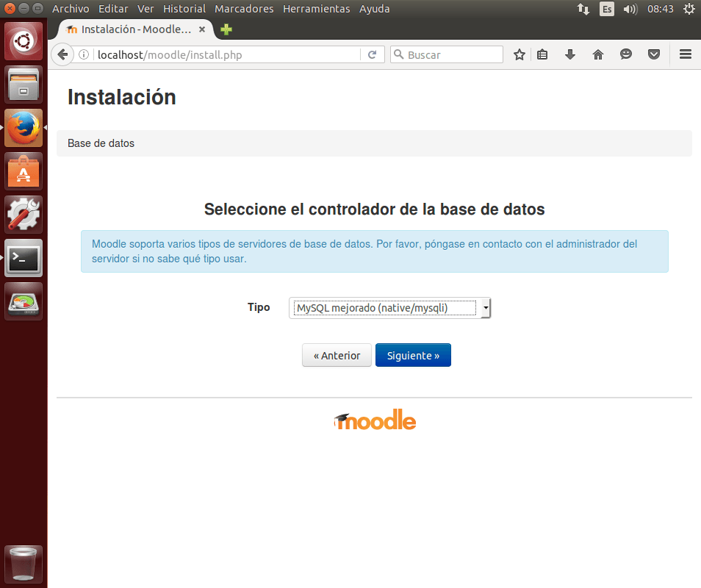Open the 08:43 clock indicator

(x=661, y=9)
